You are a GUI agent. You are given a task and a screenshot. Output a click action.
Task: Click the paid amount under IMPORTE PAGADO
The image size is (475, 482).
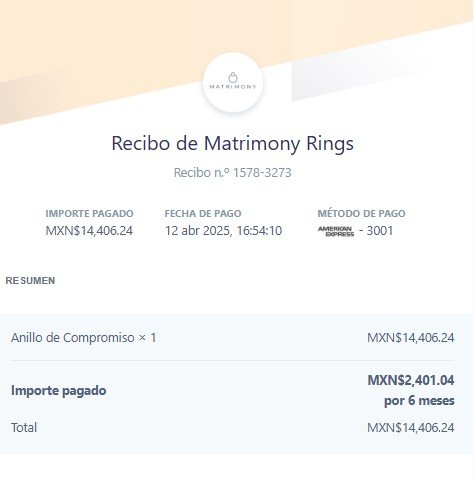[x=89, y=231]
